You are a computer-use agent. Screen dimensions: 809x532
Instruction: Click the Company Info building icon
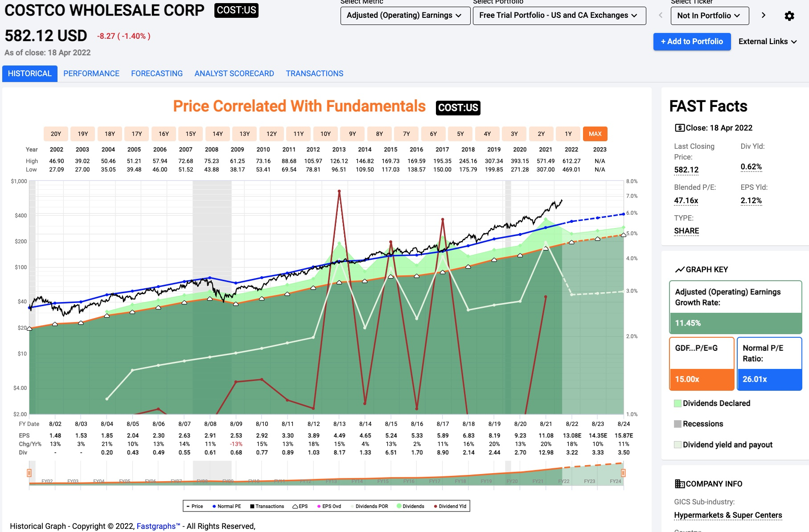[x=680, y=484]
